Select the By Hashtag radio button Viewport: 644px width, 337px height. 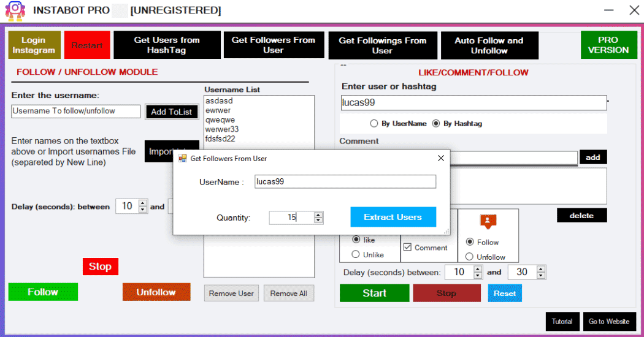coord(436,124)
